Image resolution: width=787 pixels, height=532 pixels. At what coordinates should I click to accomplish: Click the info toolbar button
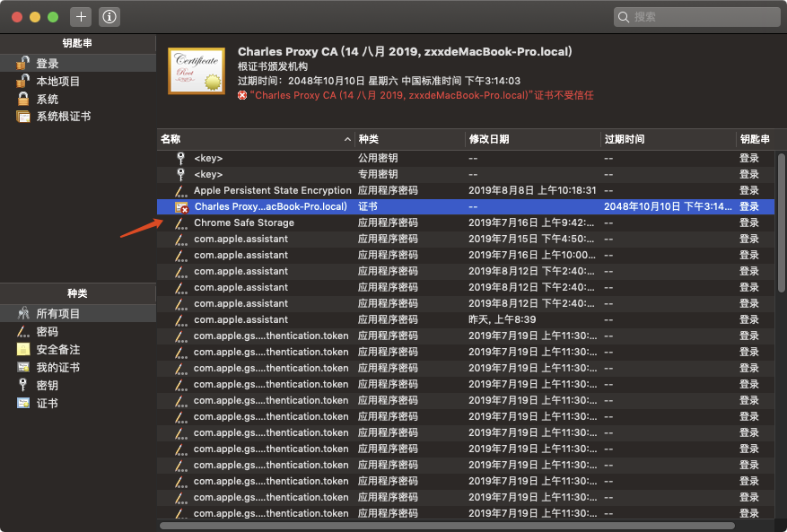[x=109, y=17]
